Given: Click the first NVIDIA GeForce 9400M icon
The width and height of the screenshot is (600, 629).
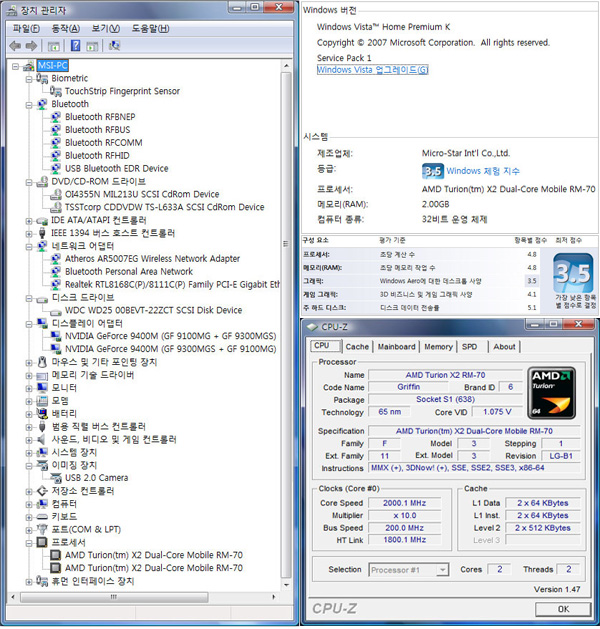Looking at the screenshot, I should click(x=56, y=336).
